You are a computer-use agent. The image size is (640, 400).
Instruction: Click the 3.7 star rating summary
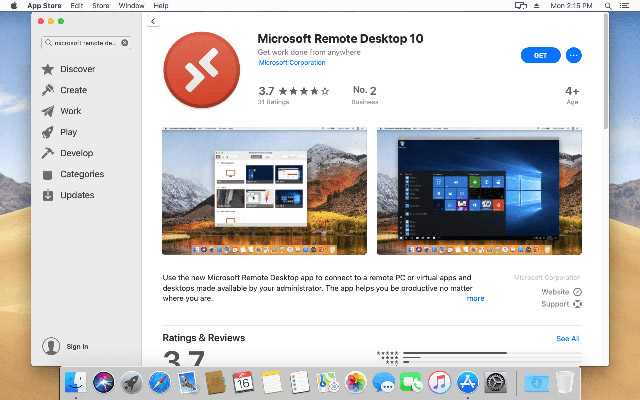tap(294, 95)
